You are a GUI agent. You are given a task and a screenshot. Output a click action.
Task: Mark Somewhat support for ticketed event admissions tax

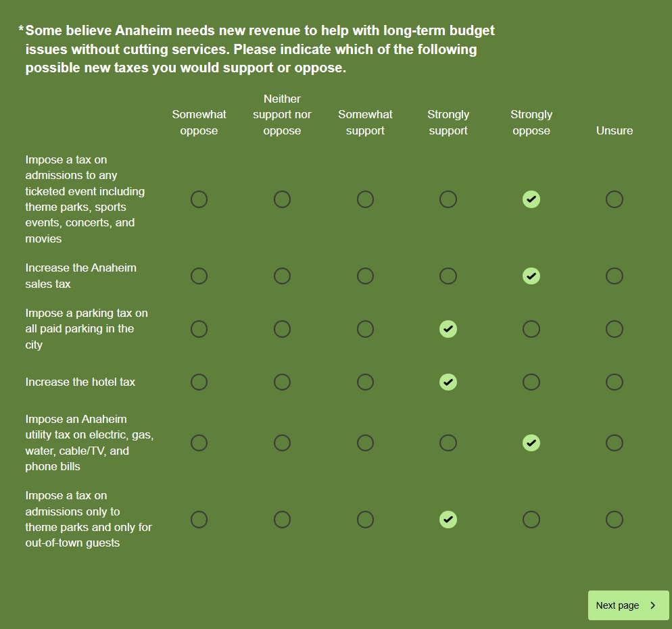tap(365, 199)
